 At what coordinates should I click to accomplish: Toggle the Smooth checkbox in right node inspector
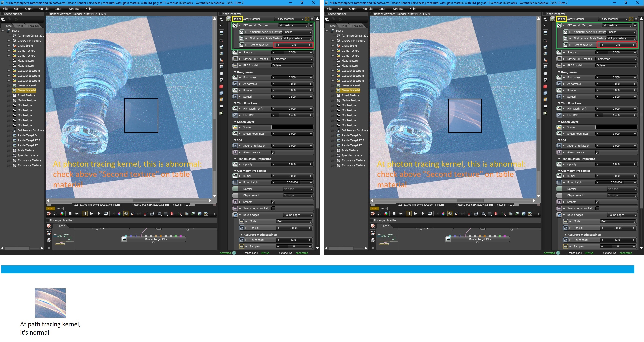click(x=597, y=202)
